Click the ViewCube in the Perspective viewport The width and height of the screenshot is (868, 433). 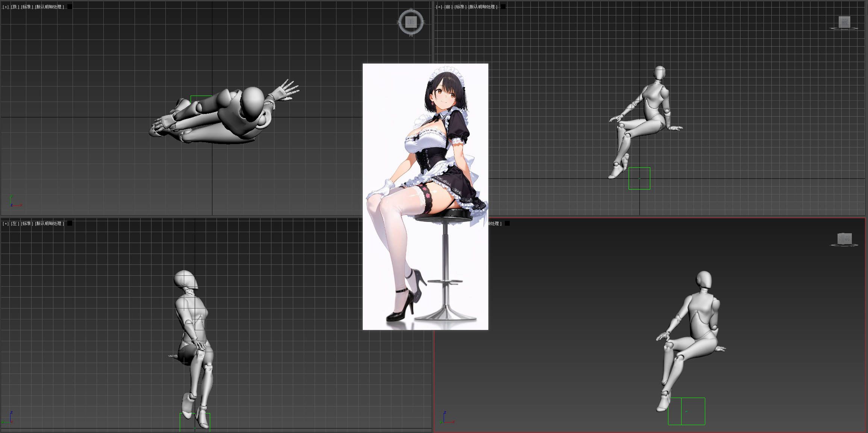(x=844, y=239)
